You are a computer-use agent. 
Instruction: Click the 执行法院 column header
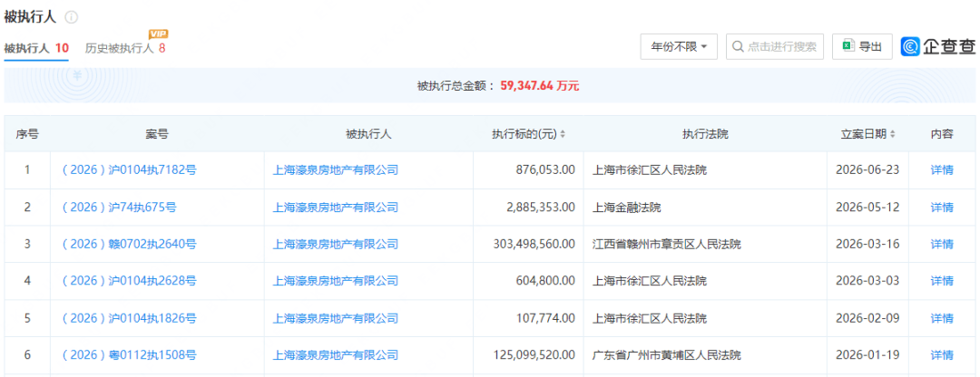[705, 134]
